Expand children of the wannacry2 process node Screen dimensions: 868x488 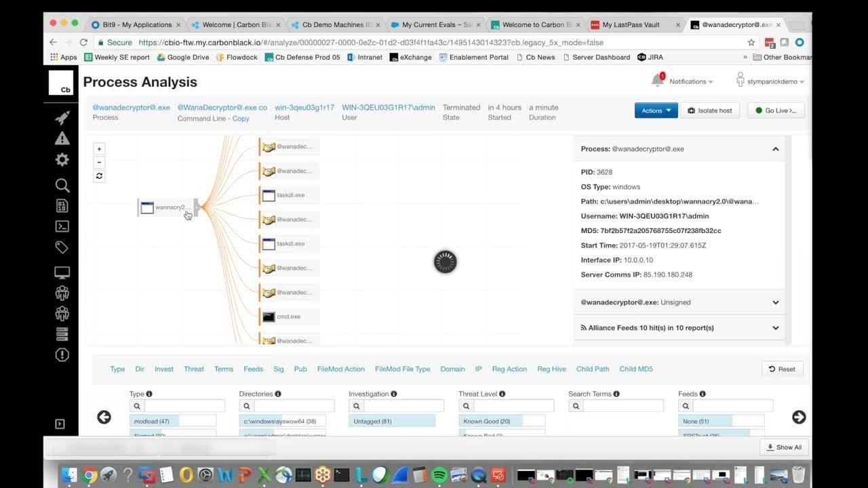point(196,207)
